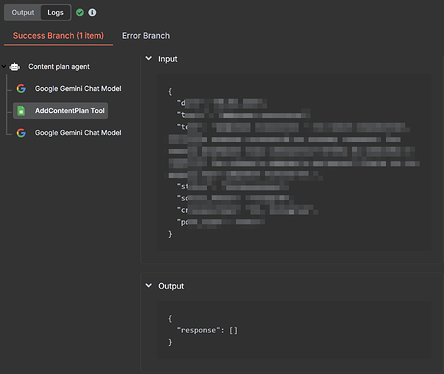Open the info icon beside Logs
444x374 pixels.
[92, 13]
